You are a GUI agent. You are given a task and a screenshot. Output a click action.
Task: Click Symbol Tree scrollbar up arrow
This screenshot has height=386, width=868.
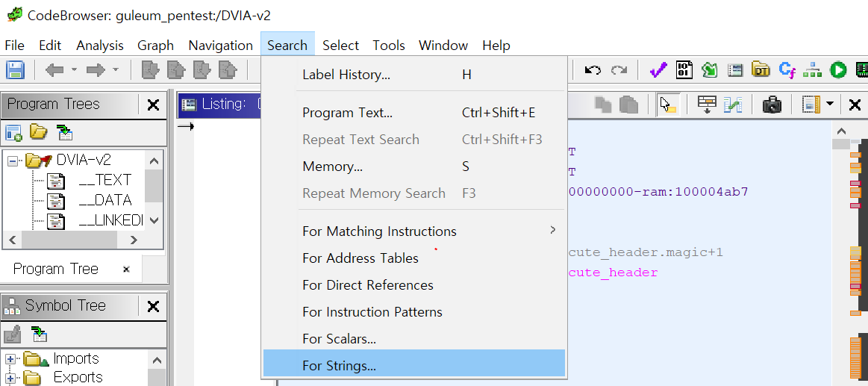[x=157, y=360]
